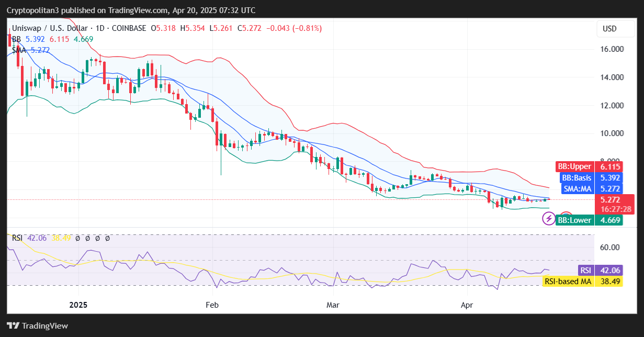Image resolution: width=644 pixels, height=337 pixels.
Task: Click the yellow RSI-based MA axis label
Action: click(x=568, y=281)
